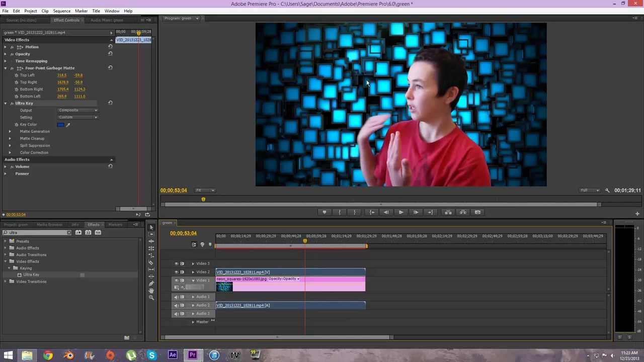Open the Fit zoom level dropdown

(x=205, y=191)
